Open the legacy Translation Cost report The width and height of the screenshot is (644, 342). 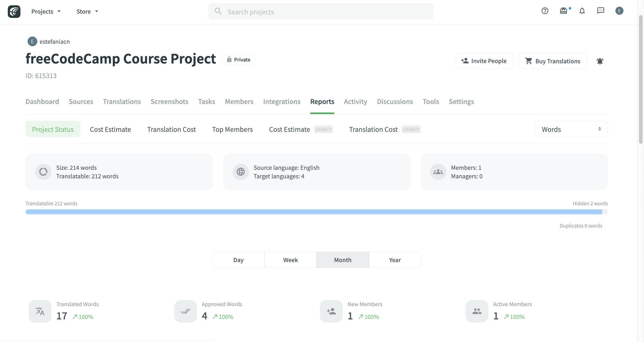(x=385, y=129)
